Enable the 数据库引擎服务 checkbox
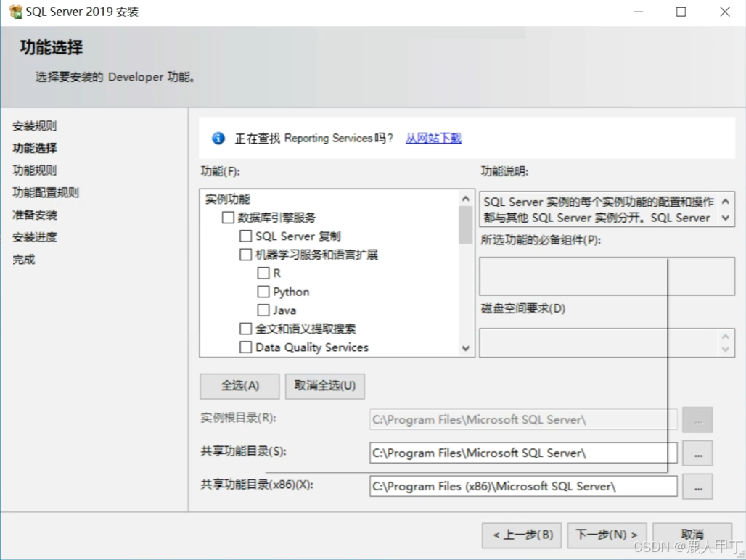The width and height of the screenshot is (746, 560). [x=227, y=217]
